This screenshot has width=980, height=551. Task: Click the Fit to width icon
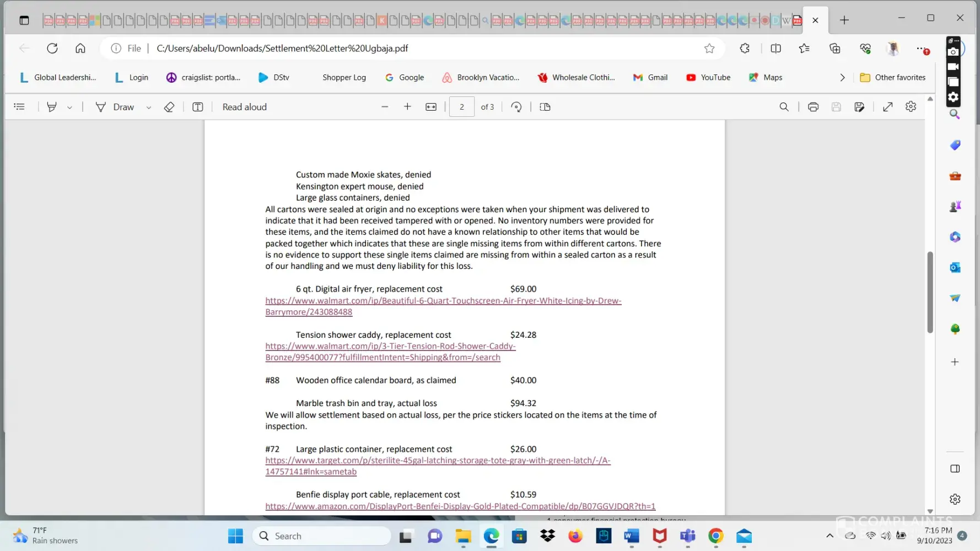(431, 107)
